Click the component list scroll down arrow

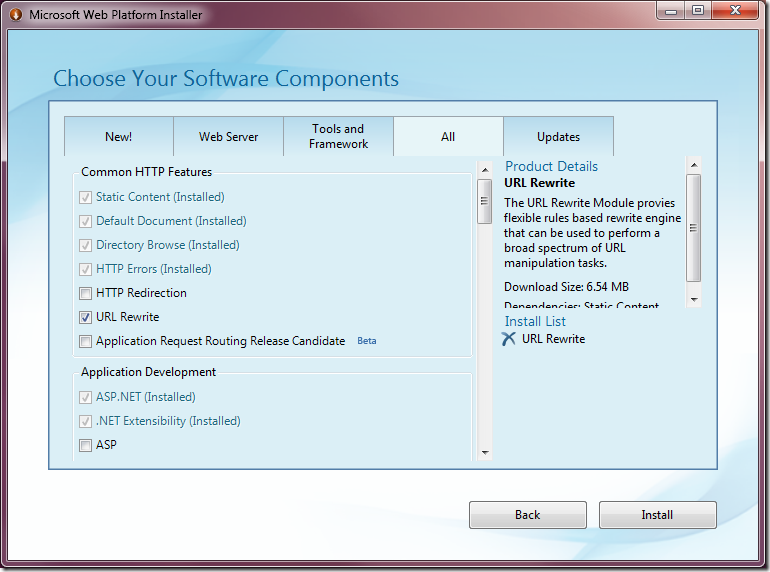point(485,453)
